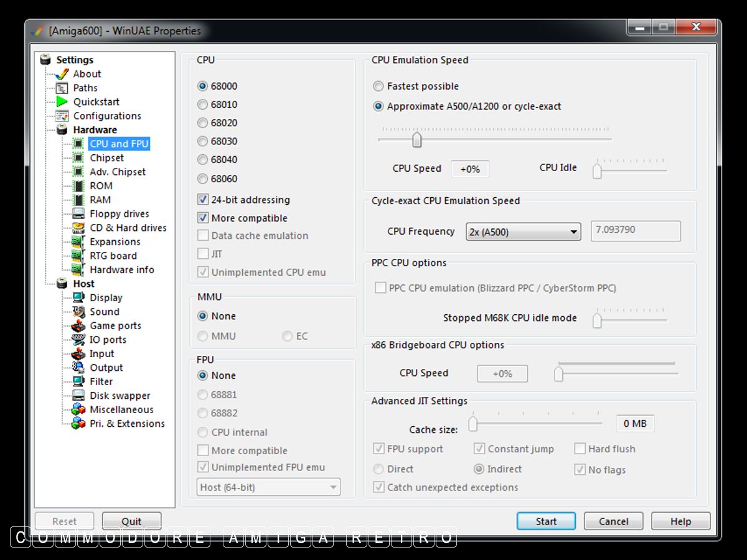The image size is (747, 560).
Task: Open the CPU Frequency dropdown
Action: pos(523,232)
